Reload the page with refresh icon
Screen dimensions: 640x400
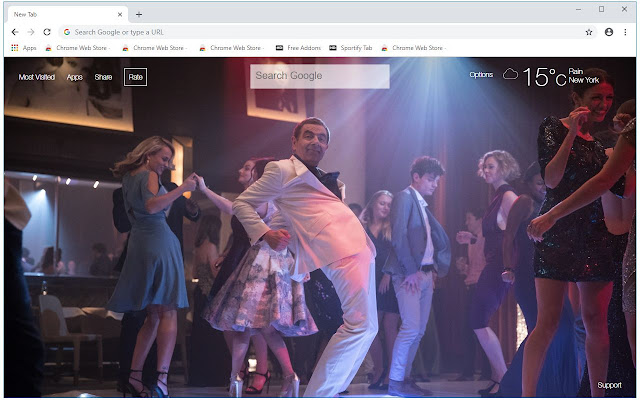tap(47, 32)
